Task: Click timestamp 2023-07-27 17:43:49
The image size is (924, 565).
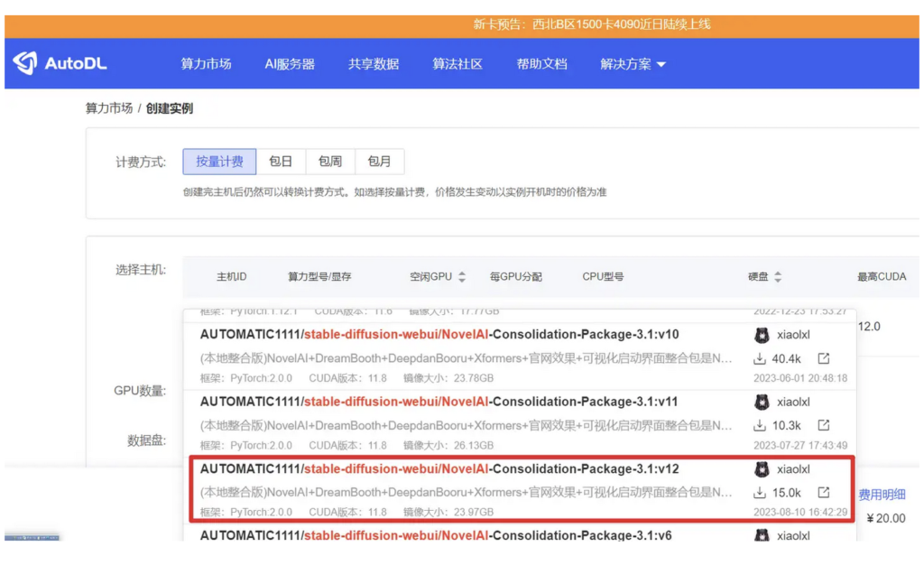Action: tap(800, 445)
